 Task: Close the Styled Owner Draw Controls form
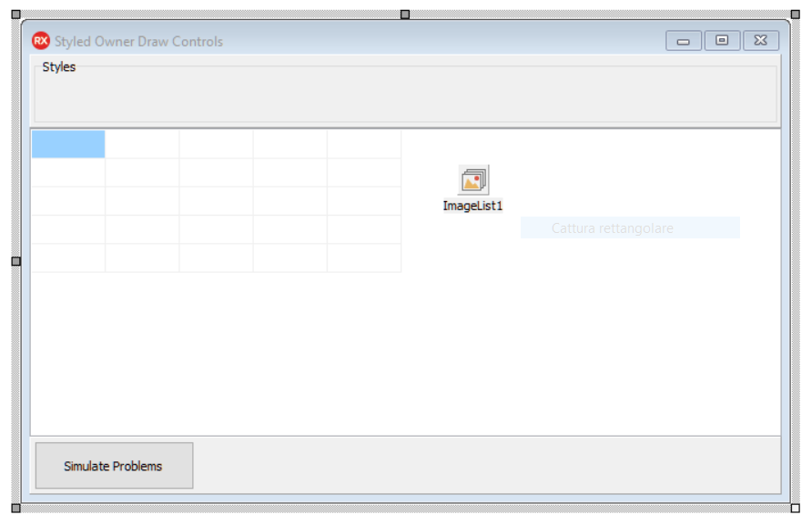[x=760, y=41]
